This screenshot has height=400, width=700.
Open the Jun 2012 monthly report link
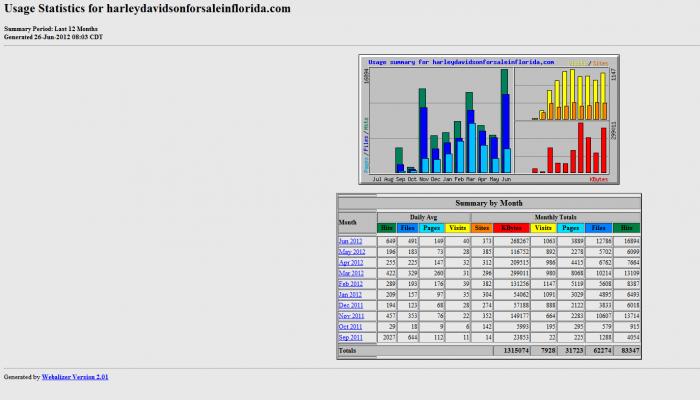pos(350,241)
